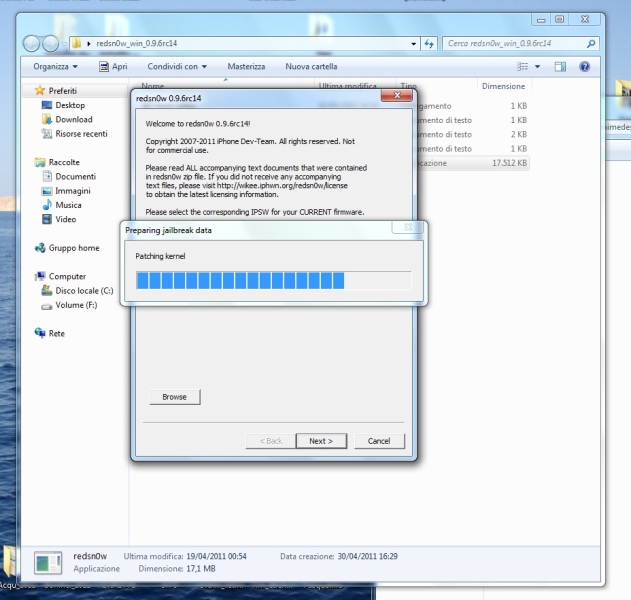Sort by the Nome column header
Screen dimensions: 631x600
[153, 86]
